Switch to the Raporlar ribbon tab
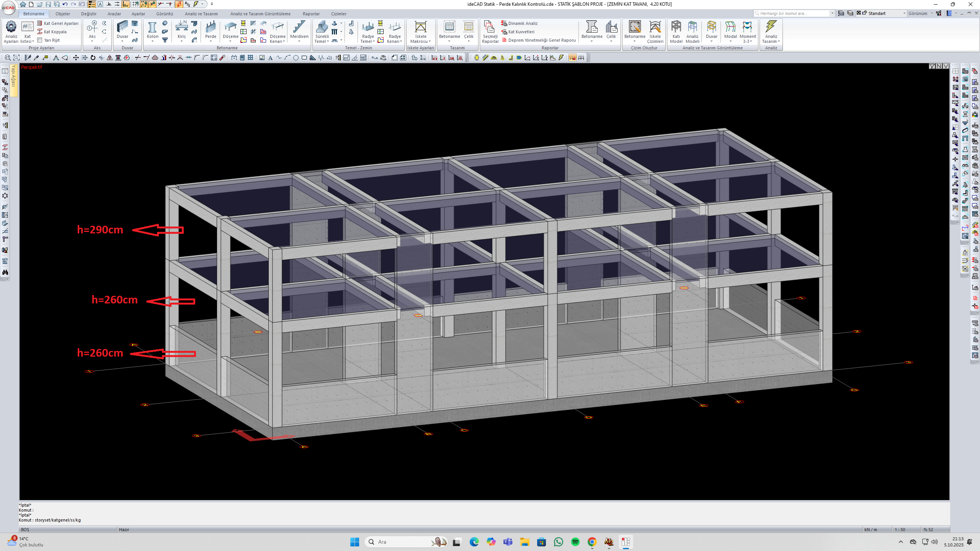 pos(311,14)
